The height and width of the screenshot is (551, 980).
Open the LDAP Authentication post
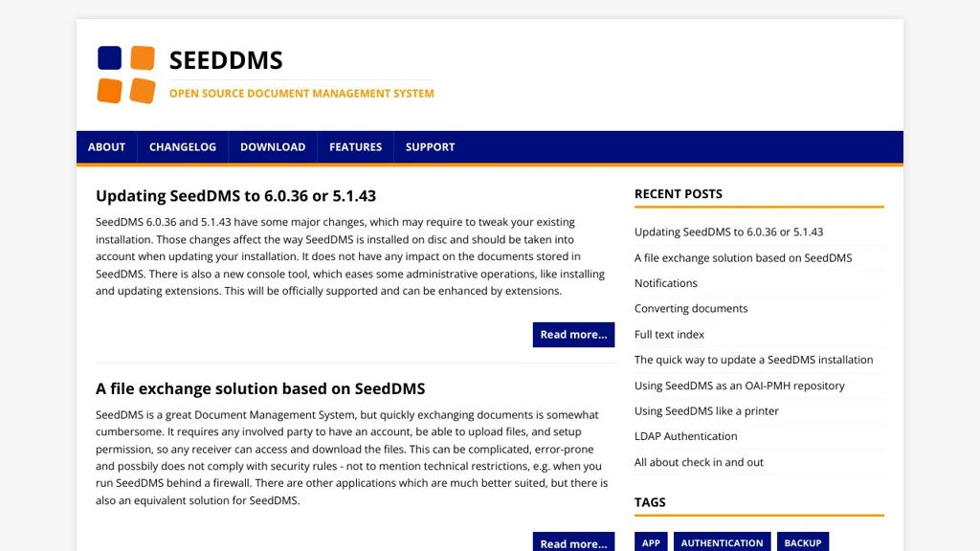685,436
